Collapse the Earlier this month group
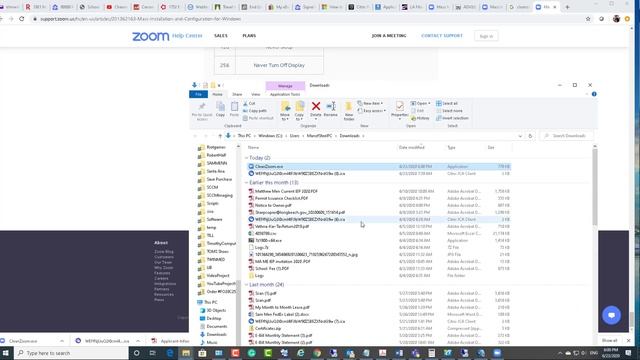The width and height of the screenshot is (640, 360). (x=247, y=182)
